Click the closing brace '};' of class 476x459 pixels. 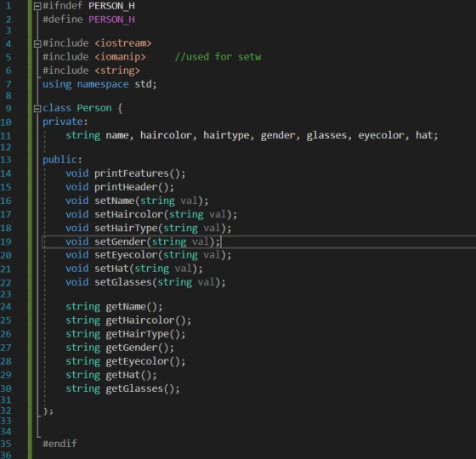pos(48,411)
